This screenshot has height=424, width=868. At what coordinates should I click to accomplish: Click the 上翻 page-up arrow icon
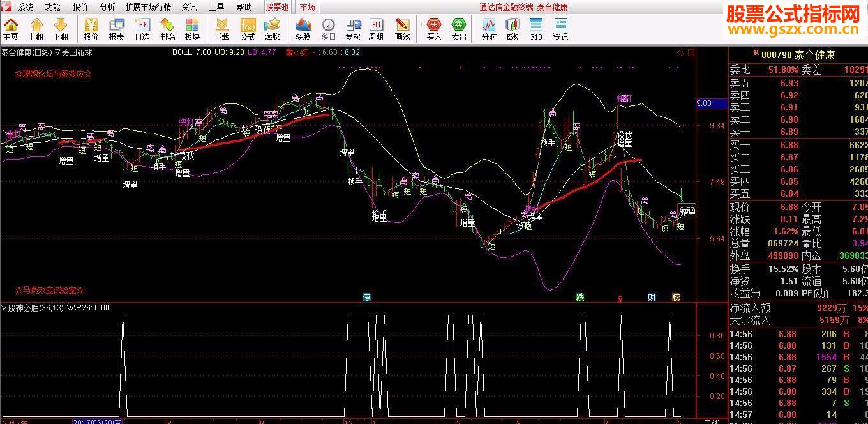[36, 29]
